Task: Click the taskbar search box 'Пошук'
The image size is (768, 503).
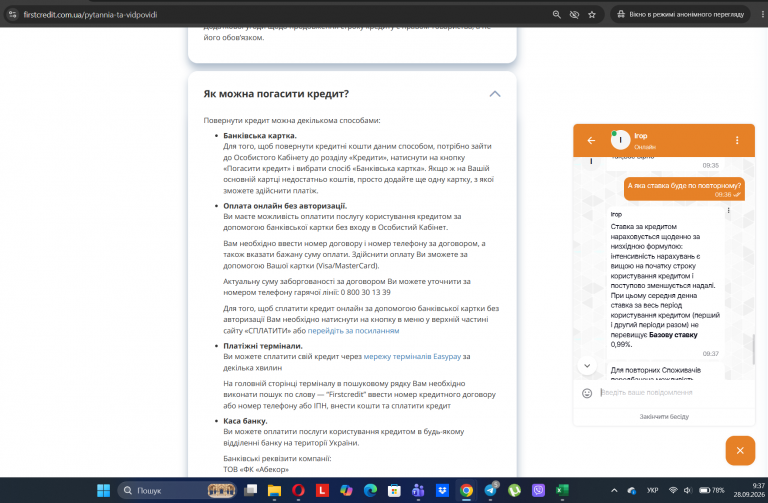Action: 177,490
